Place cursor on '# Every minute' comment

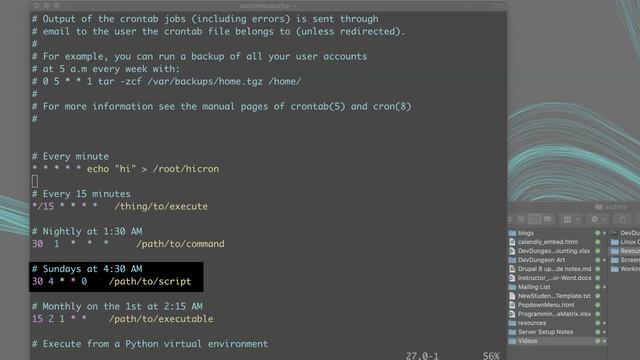pos(70,156)
